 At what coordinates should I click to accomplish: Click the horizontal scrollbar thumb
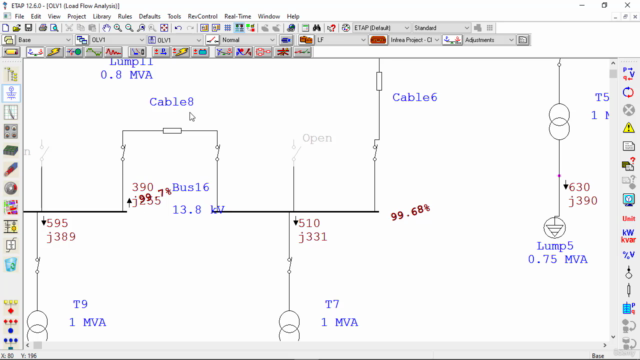point(38,345)
